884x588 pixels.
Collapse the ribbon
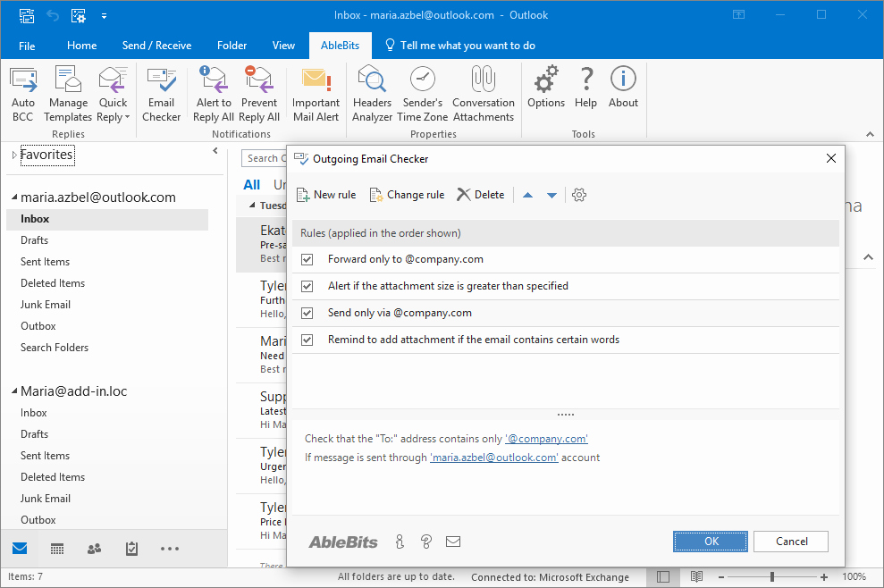870,134
